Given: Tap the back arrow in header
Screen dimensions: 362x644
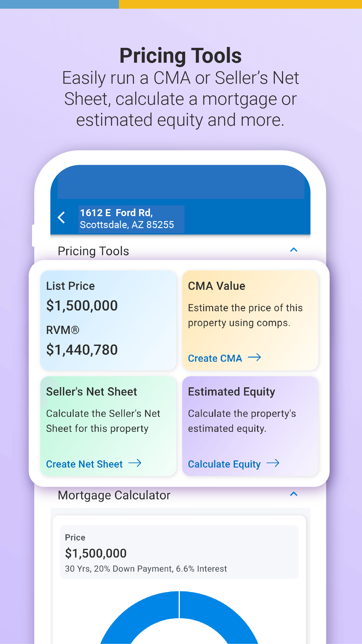Looking at the screenshot, I should pyautogui.click(x=61, y=218).
